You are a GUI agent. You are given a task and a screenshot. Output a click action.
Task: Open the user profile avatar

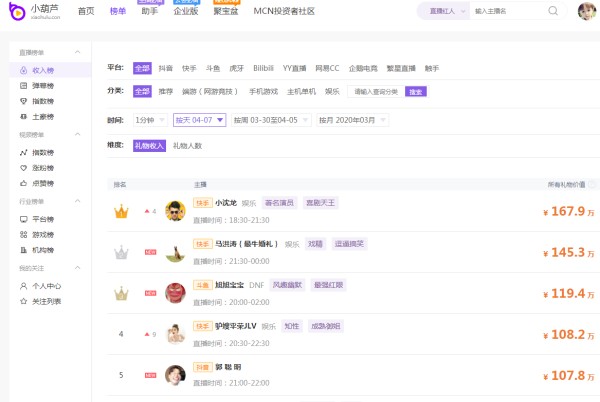tap(587, 11)
